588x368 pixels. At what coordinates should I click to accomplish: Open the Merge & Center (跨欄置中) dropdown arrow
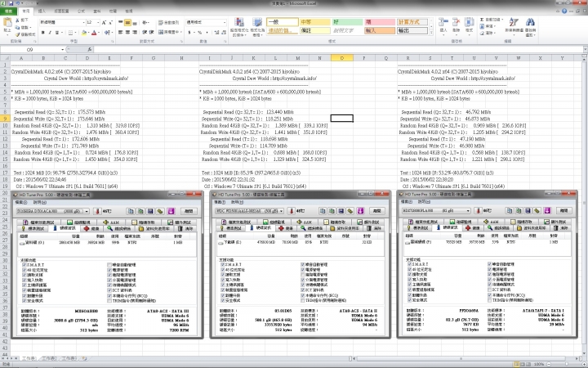tap(180, 33)
